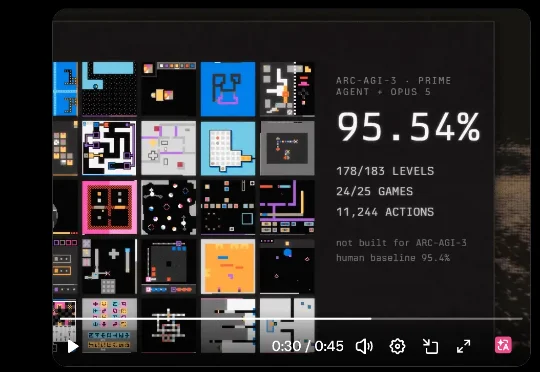Screen dimensions: 540x372
Task: Click 'human baseline 95.4%' text
Action: [x=393, y=258]
